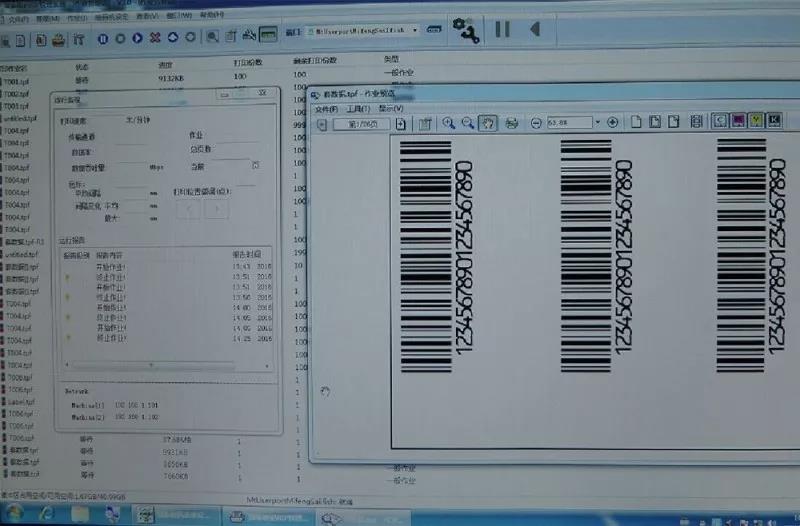The height and width of the screenshot is (526, 800).
Task: Toggle the cyan C channel button
Action: (718, 121)
